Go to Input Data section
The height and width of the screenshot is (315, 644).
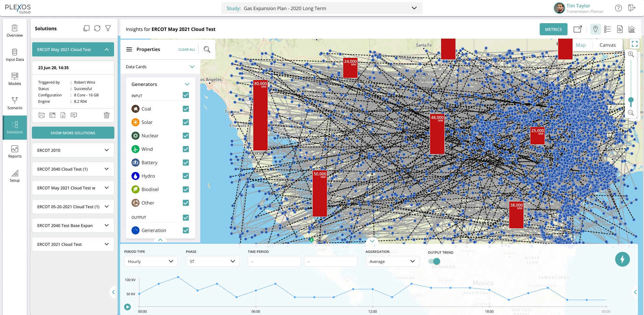coord(15,55)
